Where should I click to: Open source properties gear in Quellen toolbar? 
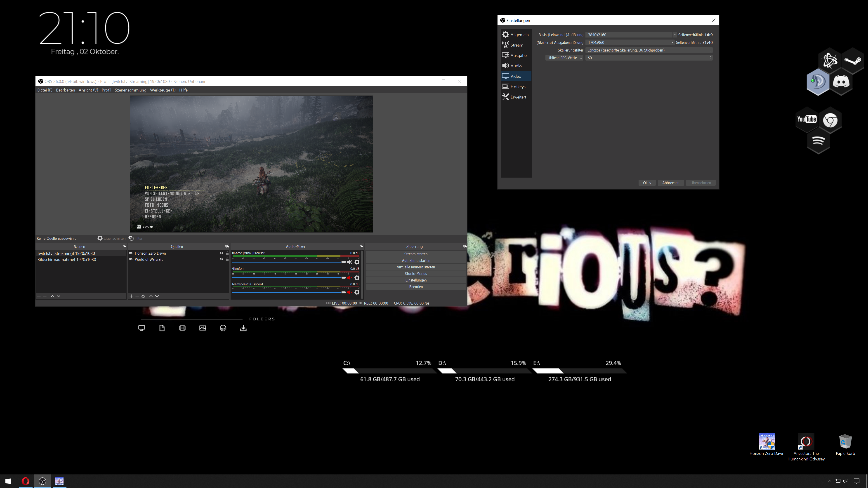143,296
